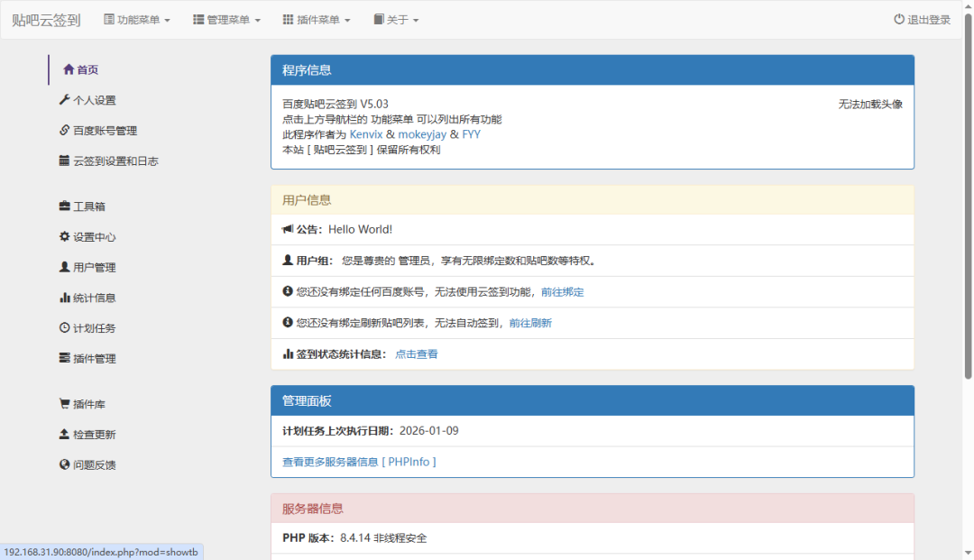Click the wrench icon for 个人设置

64,100
